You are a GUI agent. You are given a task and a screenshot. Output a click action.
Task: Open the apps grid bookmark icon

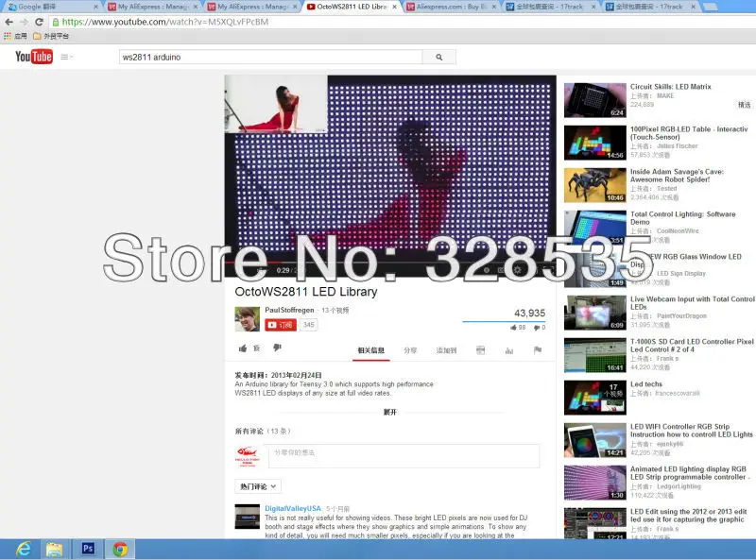coord(8,36)
